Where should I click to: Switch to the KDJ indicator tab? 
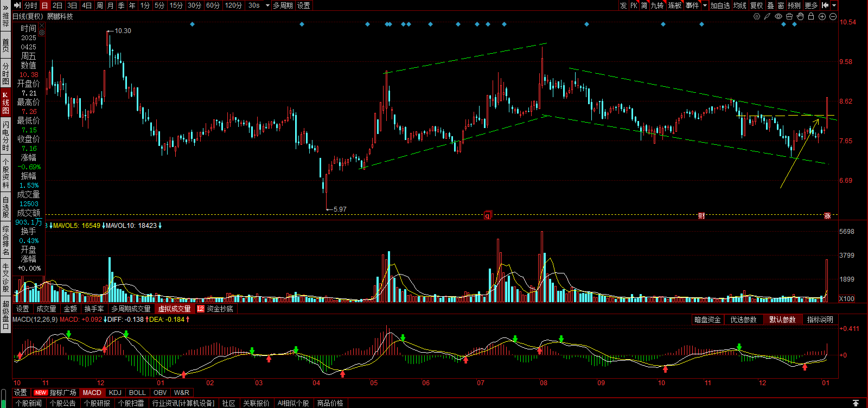click(x=115, y=392)
